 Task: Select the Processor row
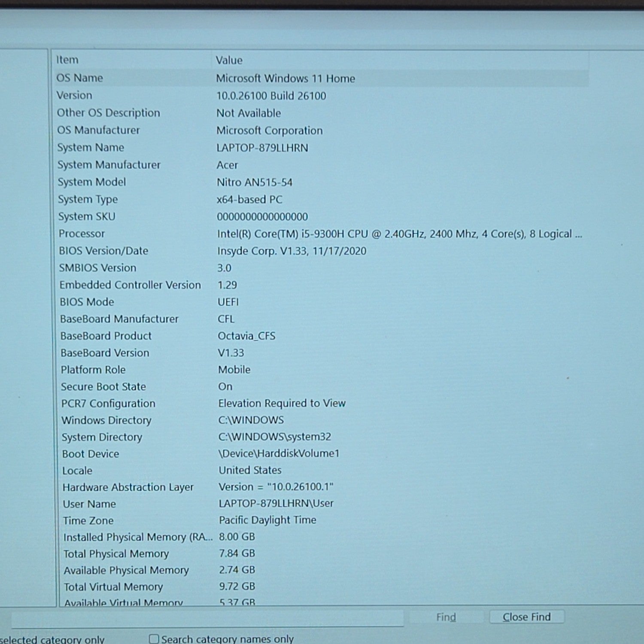[322, 234]
